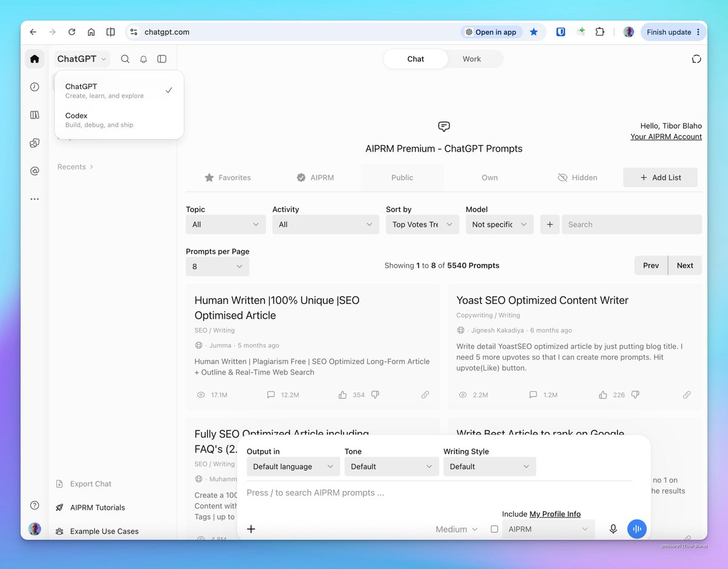The height and width of the screenshot is (569, 728).
Task: Open notifications bell icon
Action: pos(144,59)
